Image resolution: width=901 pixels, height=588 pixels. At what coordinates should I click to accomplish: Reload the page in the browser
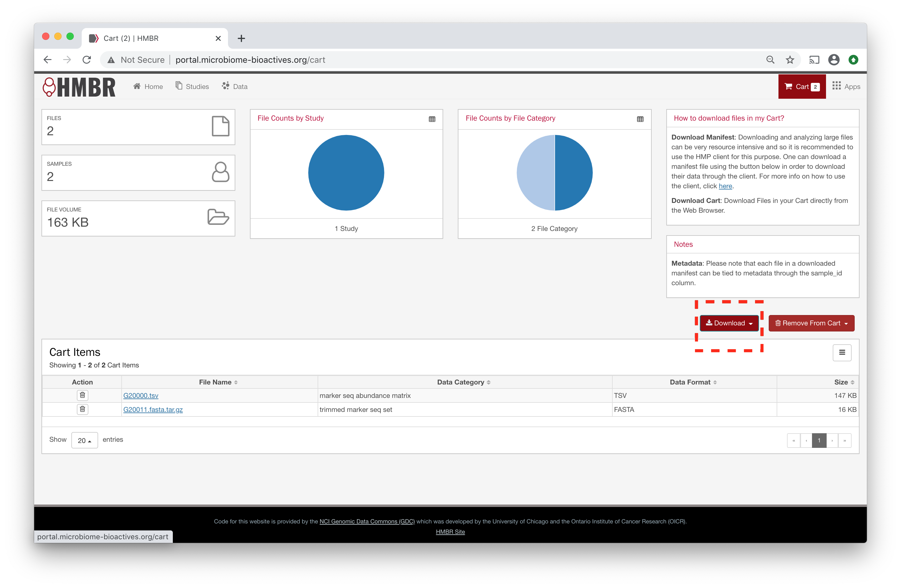(87, 60)
